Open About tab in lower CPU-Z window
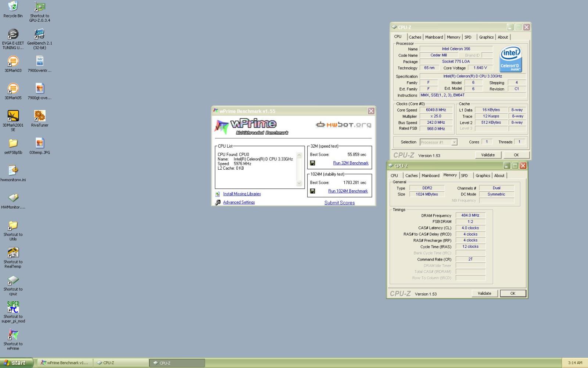 click(499, 176)
